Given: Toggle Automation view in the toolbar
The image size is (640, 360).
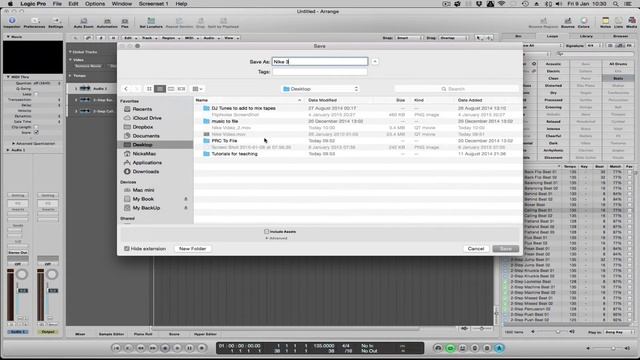Looking at the screenshot, I should (x=107, y=22).
